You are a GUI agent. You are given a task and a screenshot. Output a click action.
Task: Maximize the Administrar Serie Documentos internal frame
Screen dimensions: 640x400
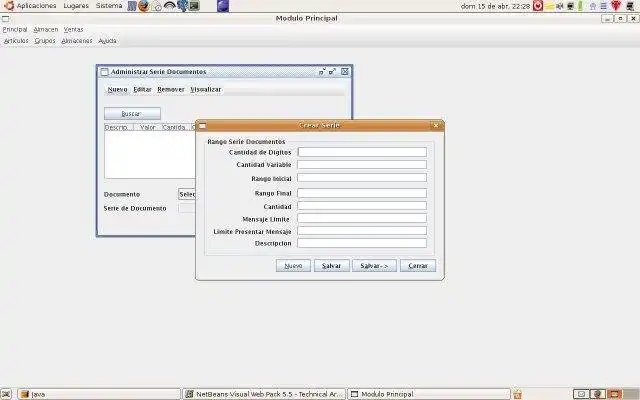pyautogui.click(x=333, y=71)
